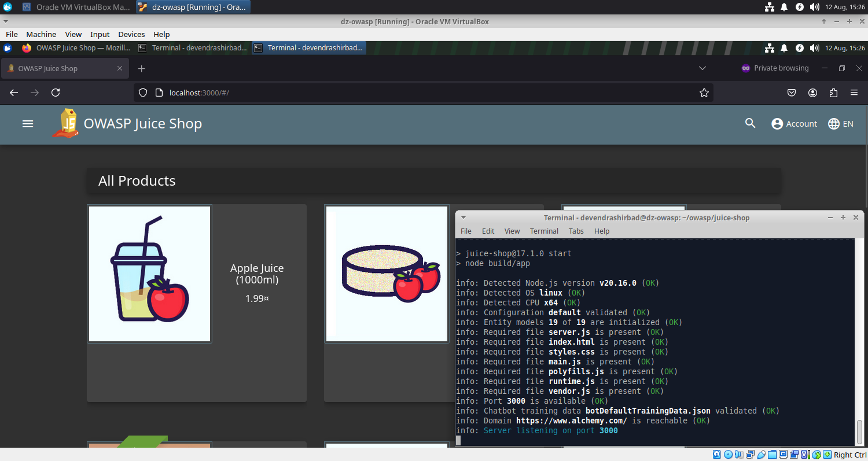The image size is (868, 461).
Task: Click the VirtualBox CPU virtualization status icon
Action: pos(806,455)
